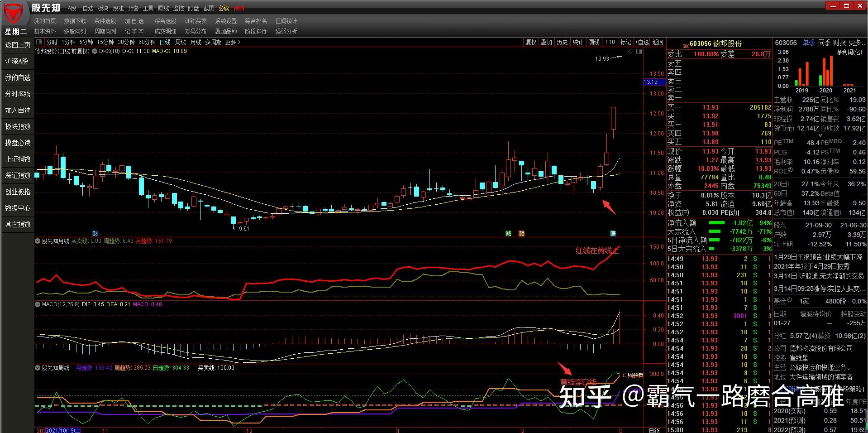Open the 板块 menu
This screenshot has height=433, width=868.
103,8
